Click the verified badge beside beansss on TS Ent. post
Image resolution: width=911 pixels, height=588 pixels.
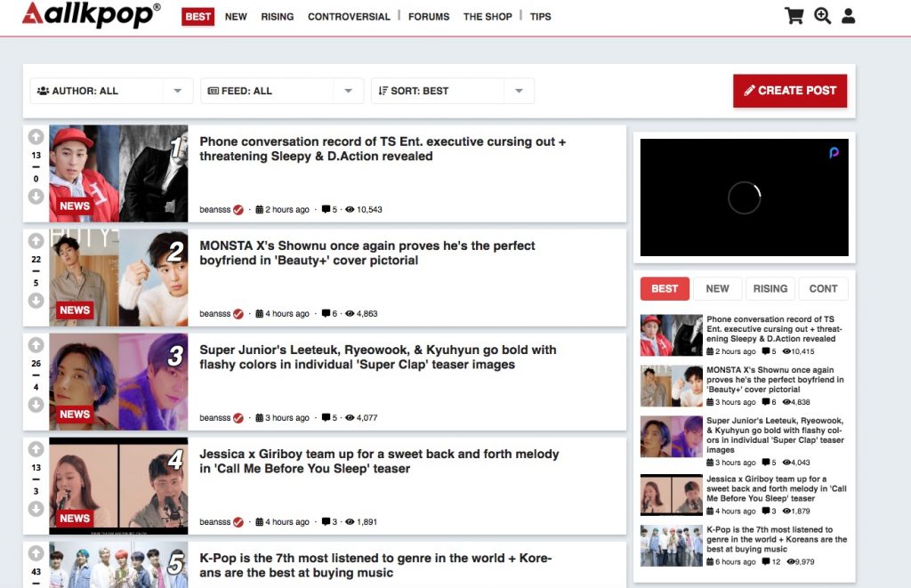tap(238, 210)
